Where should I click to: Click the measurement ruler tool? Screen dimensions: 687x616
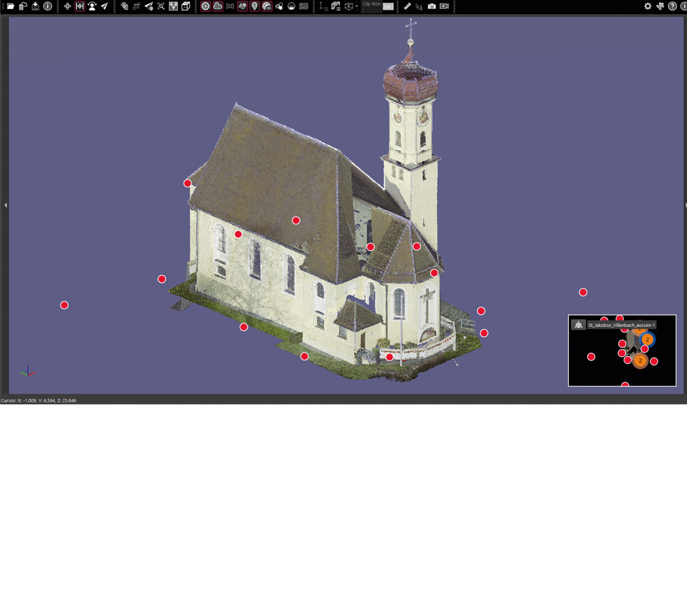click(x=407, y=6)
